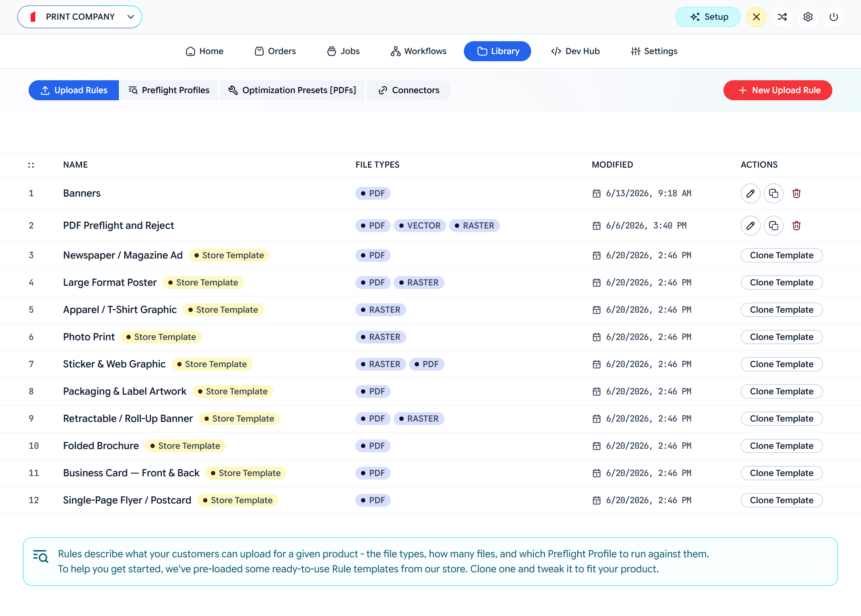This screenshot has width=861, height=616.
Task: Click the edit pencil icon for Banners
Action: 750,193
